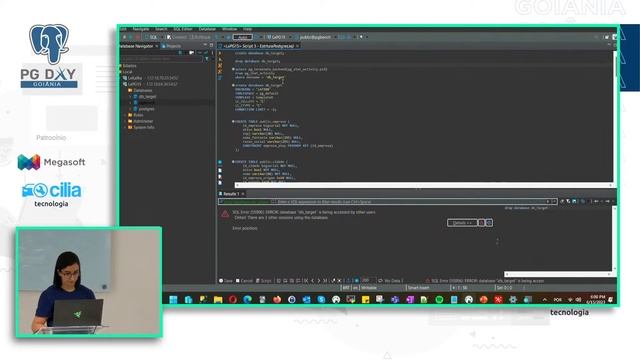Click the red icon next to Details
The height and width of the screenshot is (360, 640).
pyautogui.click(x=482, y=223)
